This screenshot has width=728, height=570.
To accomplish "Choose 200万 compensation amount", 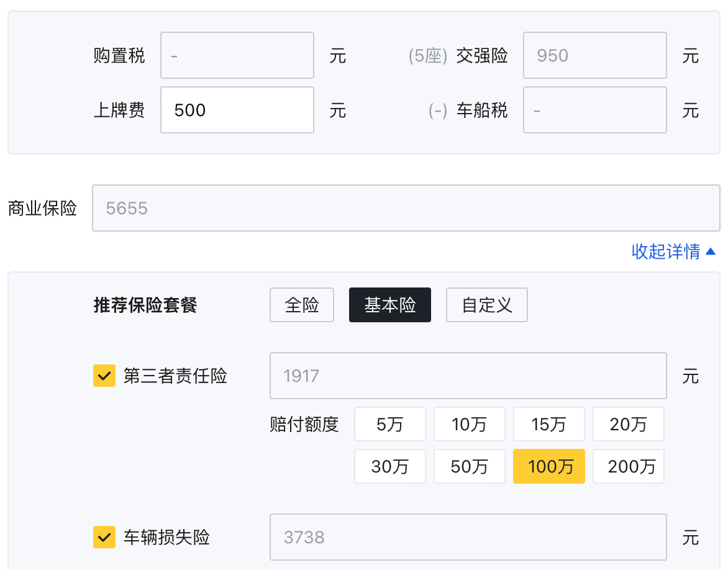I will 629,466.
